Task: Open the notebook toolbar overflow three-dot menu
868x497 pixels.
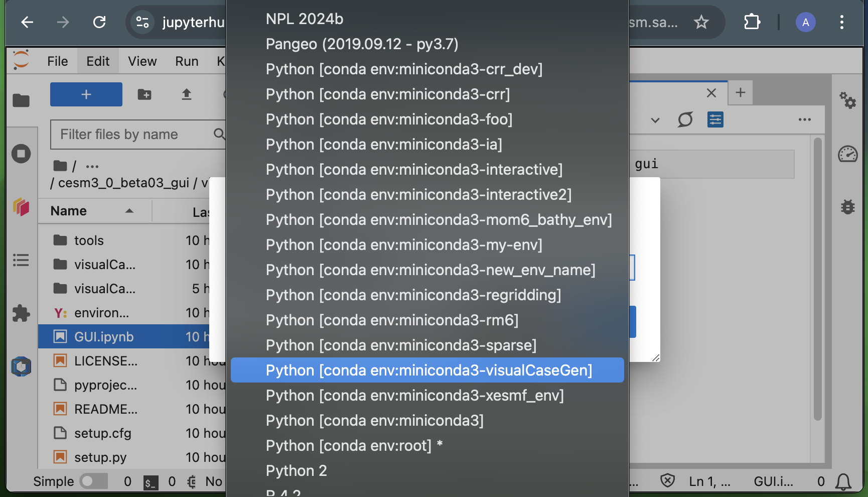Action: (805, 119)
